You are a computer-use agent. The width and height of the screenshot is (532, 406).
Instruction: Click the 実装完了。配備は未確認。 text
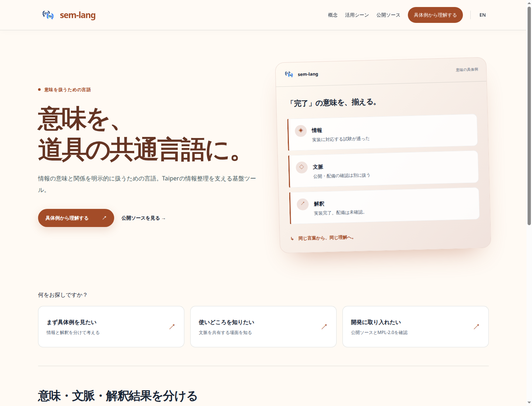[x=340, y=213]
